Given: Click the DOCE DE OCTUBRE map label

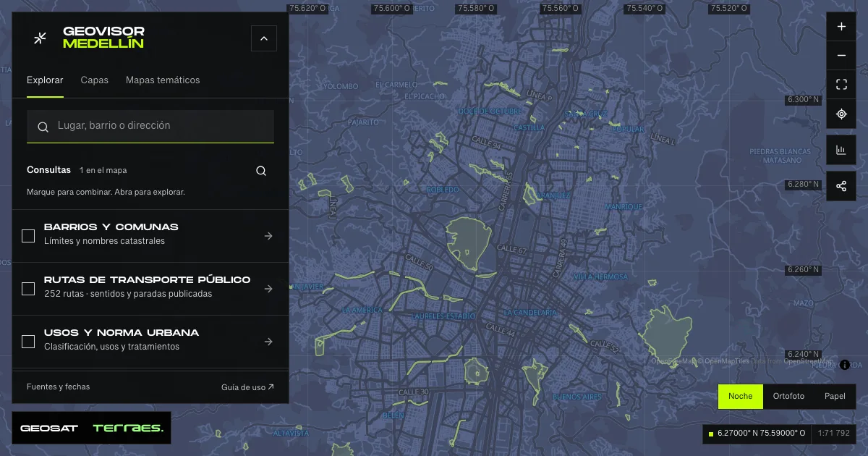Looking at the screenshot, I should pos(490,111).
